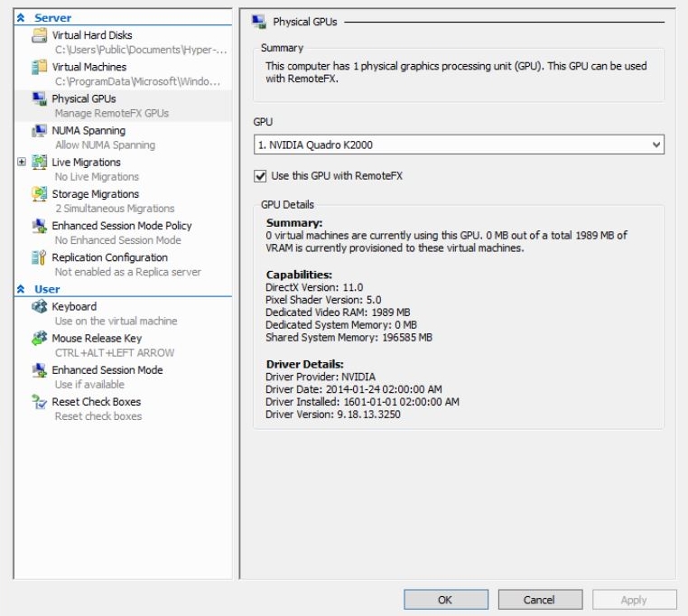Click the Mouse Release Key icon
The image size is (688, 616).
click(x=39, y=338)
